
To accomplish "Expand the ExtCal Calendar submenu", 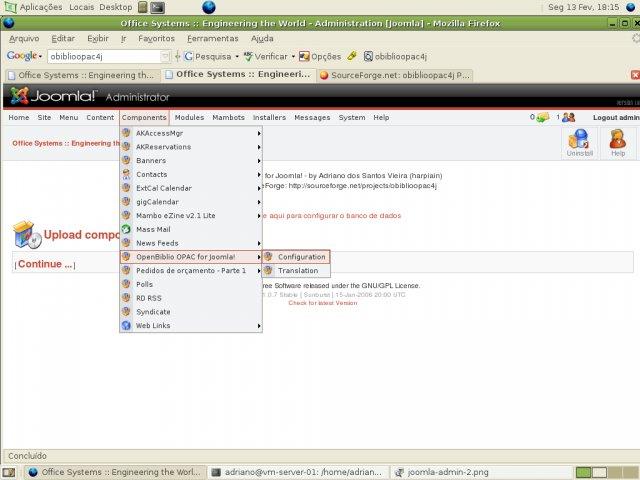I will pos(258,188).
